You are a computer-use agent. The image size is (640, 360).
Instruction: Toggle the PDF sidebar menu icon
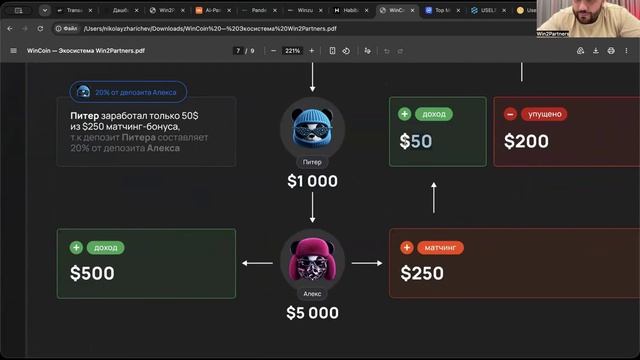coord(13,51)
